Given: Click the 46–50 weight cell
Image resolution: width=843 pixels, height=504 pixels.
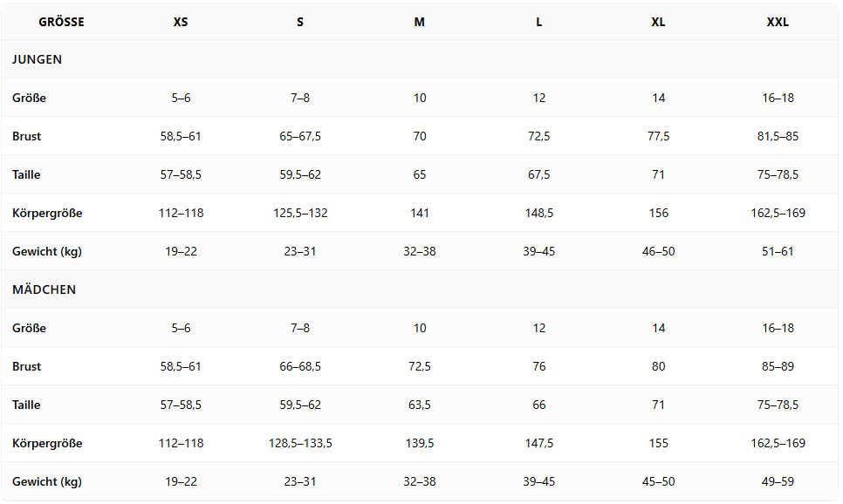Looking at the screenshot, I should pos(658,251).
